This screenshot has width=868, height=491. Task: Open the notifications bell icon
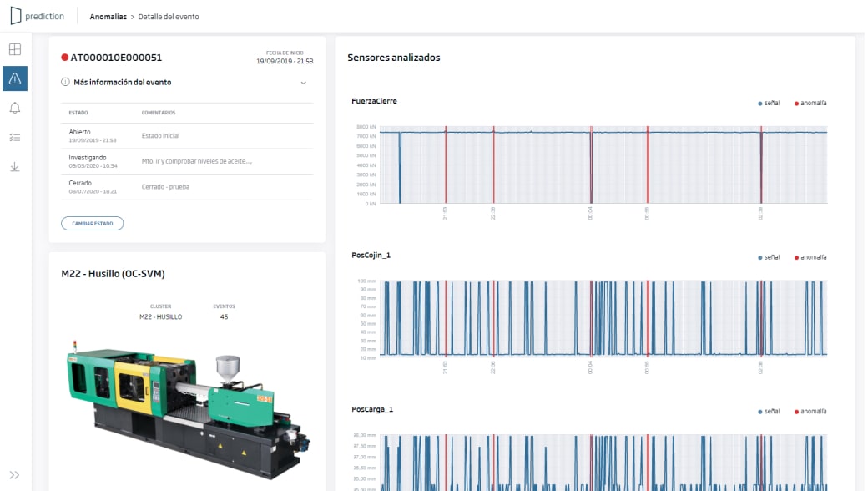click(x=15, y=108)
